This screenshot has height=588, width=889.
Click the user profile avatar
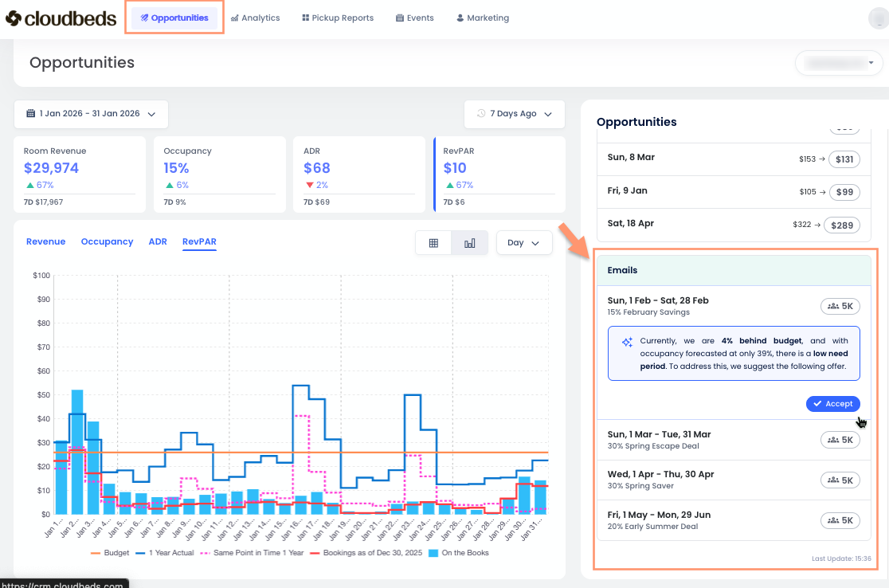click(878, 19)
